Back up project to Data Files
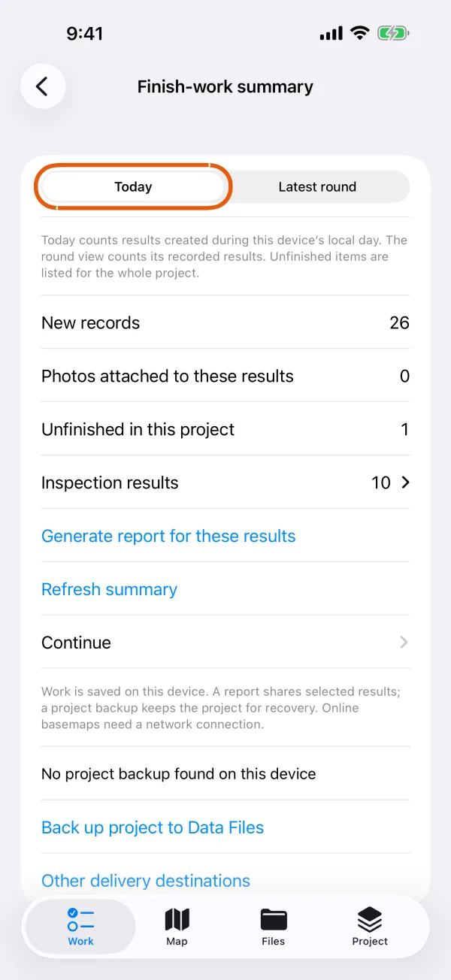 click(x=153, y=827)
